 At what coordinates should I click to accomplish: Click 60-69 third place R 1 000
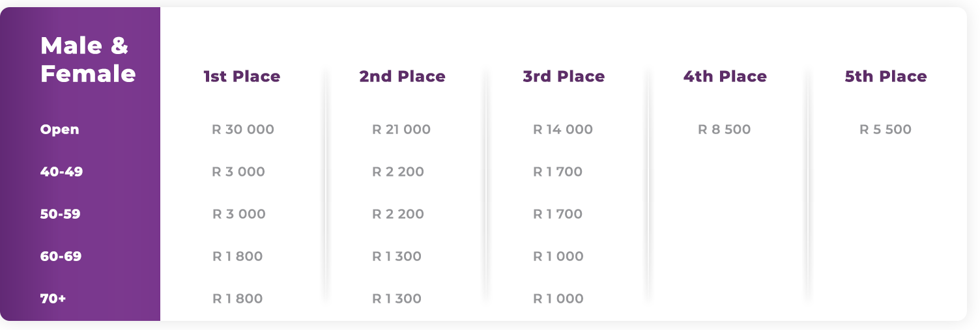[x=558, y=256]
